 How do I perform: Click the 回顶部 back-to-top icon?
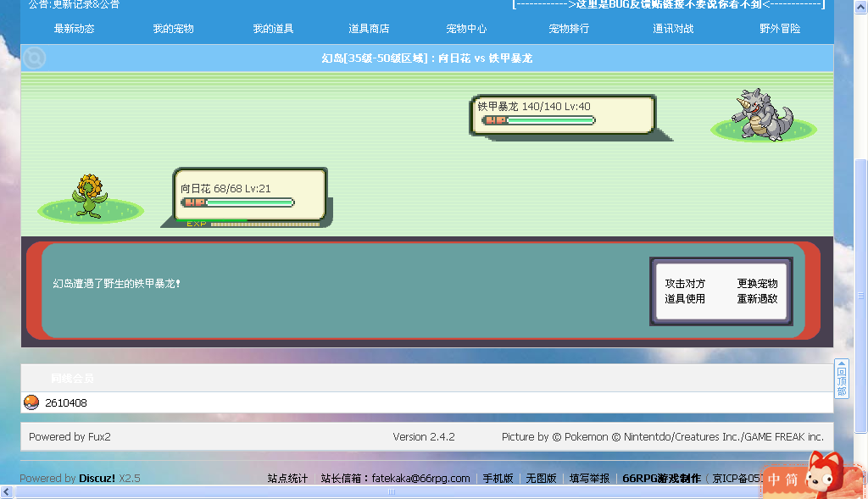842,379
